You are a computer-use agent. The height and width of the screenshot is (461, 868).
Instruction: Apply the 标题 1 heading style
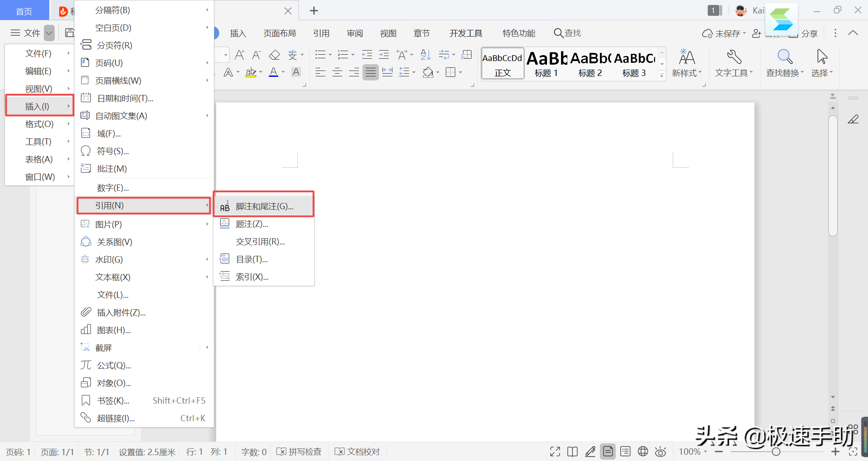point(546,64)
